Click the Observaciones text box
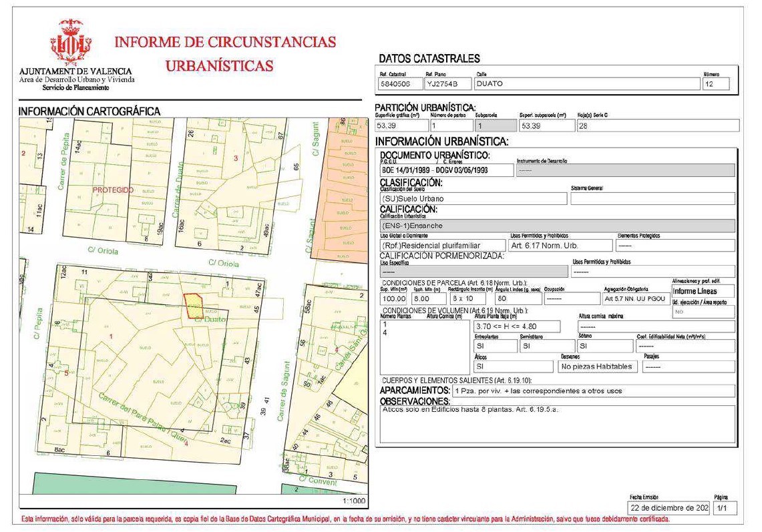Viewport: 762px width, 532px height. (558, 424)
